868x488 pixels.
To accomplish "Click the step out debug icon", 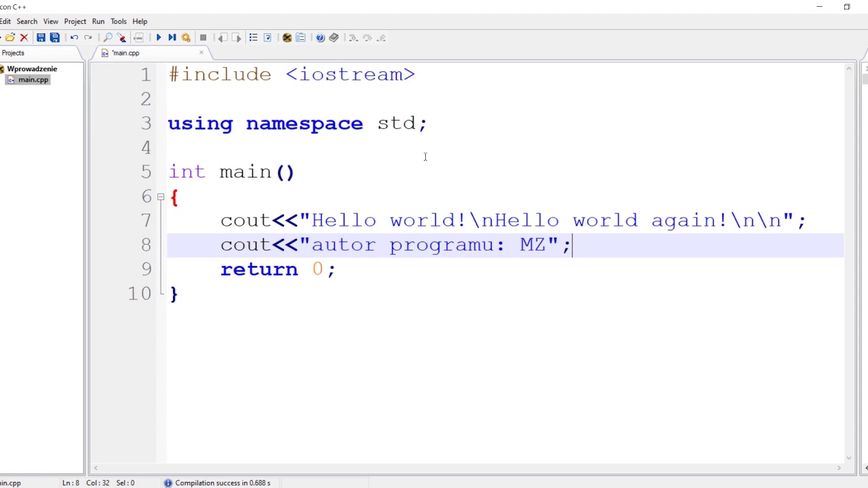I will (381, 38).
